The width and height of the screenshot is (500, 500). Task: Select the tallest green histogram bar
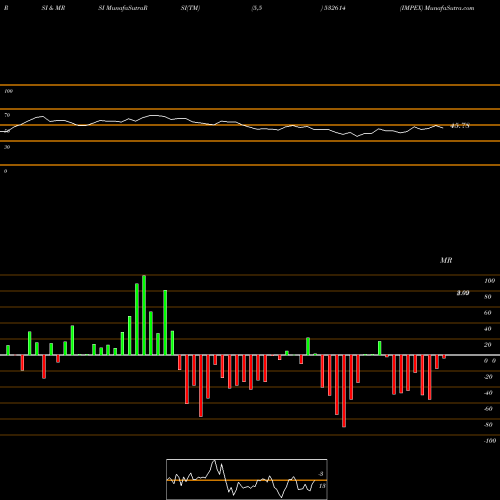coord(144,315)
